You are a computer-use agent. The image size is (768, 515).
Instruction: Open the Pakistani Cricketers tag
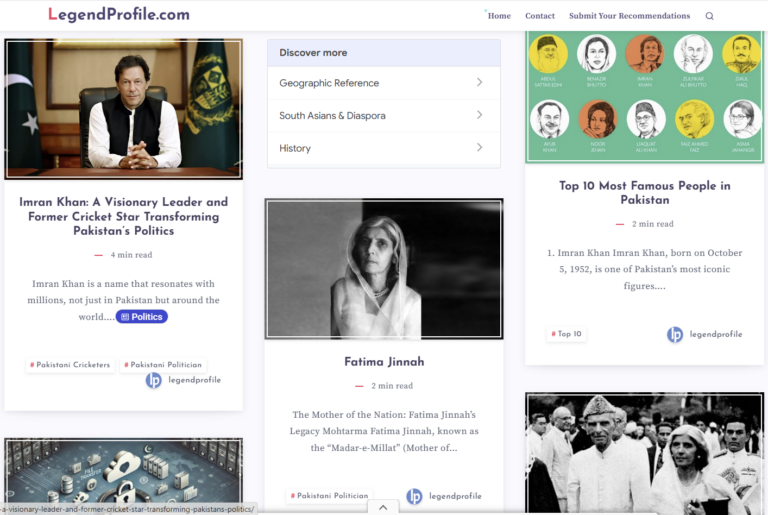pyautogui.click(x=70, y=365)
